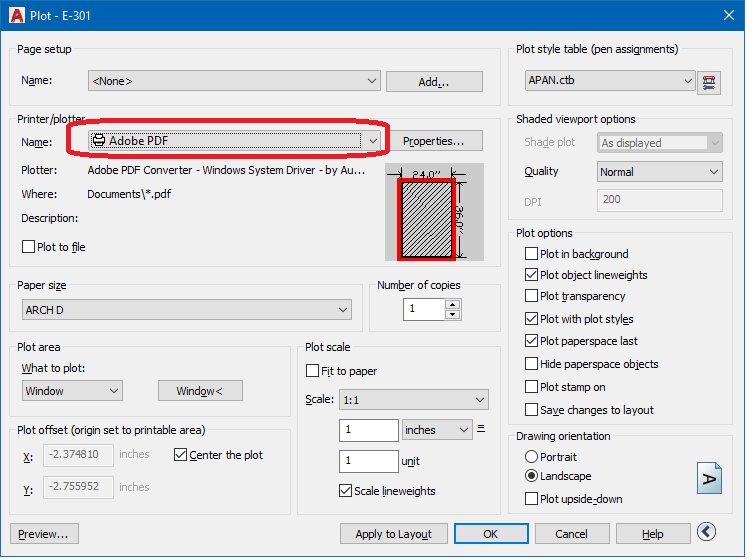
Task: Click the Number of copies field
Action: click(425, 309)
